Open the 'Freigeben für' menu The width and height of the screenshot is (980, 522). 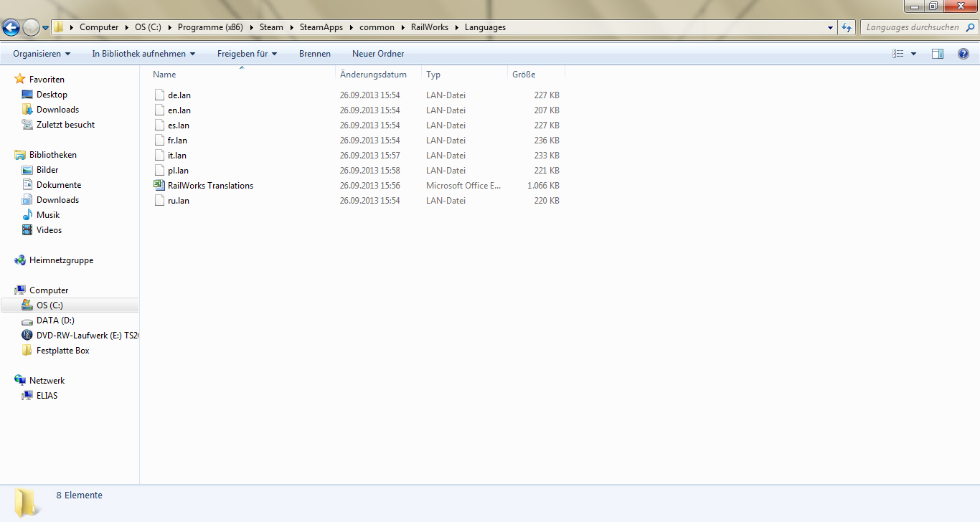(247, 54)
